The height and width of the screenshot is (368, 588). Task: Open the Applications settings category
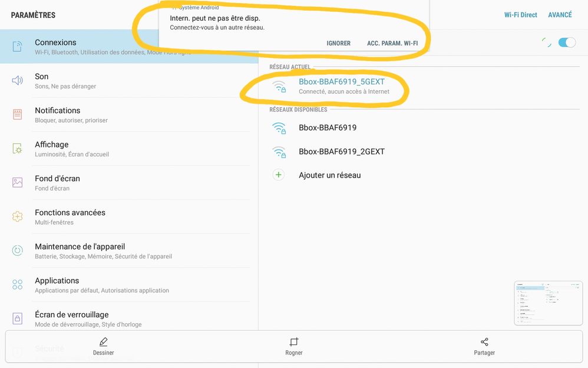[x=129, y=285]
